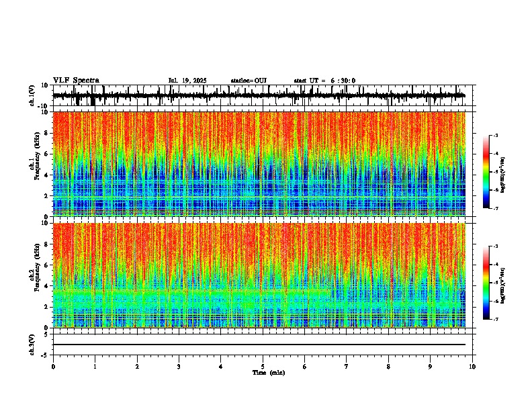Click the ch.1 color bar log(PSD) label
Image resolution: width=532 pixels, height=411 pixels.
(x=502, y=175)
